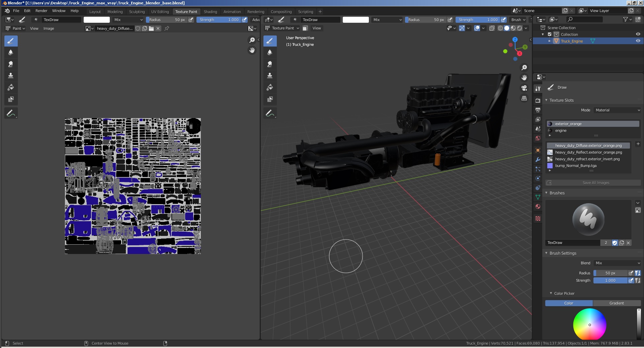
Task: Open the Output properties tab
Action: coord(538,110)
